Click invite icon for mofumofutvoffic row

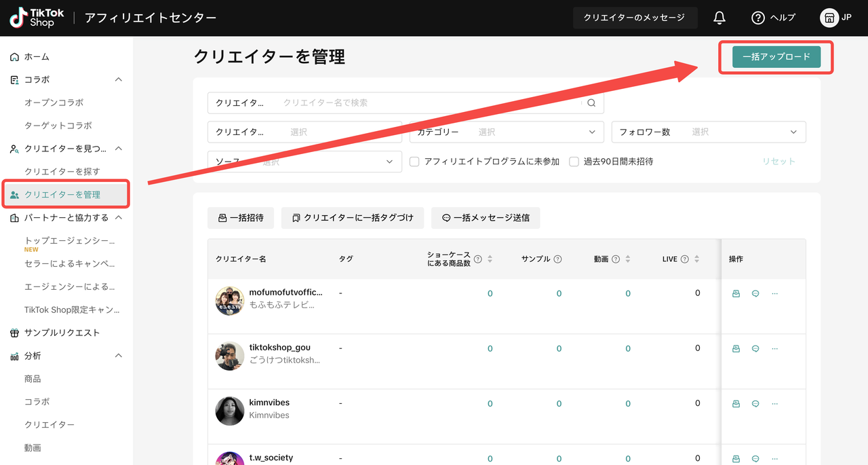(736, 293)
